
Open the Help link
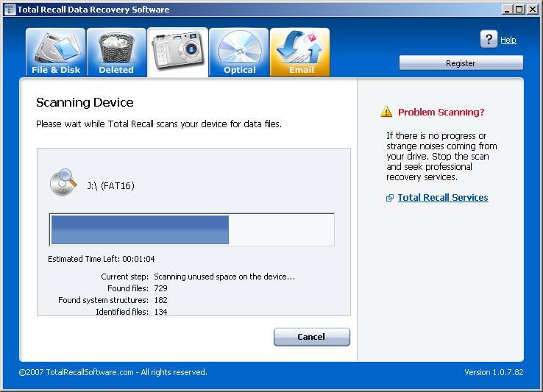(508, 40)
